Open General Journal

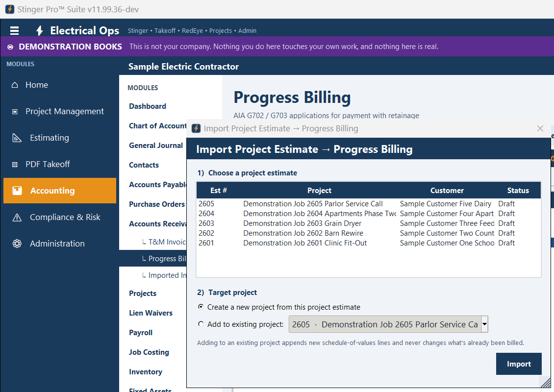(x=156, y=146)
